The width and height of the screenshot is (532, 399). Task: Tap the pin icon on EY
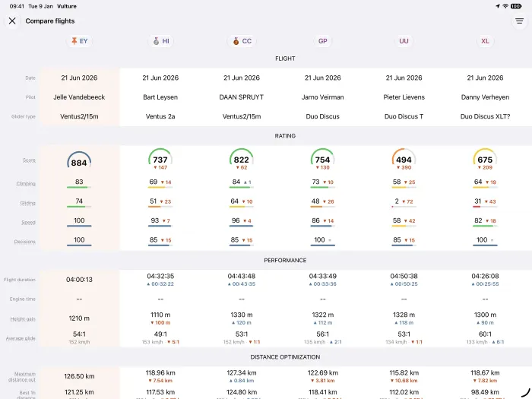click(x=74, y=41)
